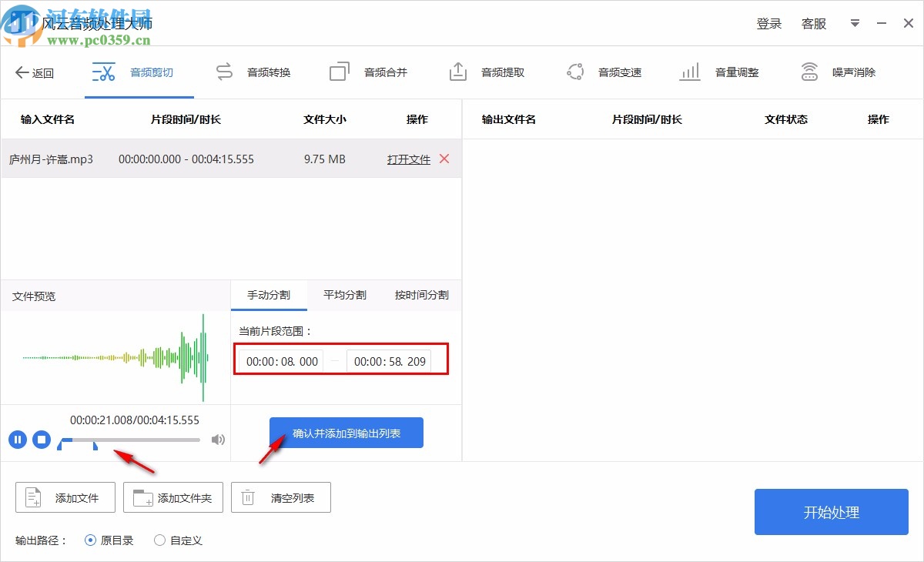Pause the audio playback
Viewport: 924px width, 562px height.
tap(17, 440)
